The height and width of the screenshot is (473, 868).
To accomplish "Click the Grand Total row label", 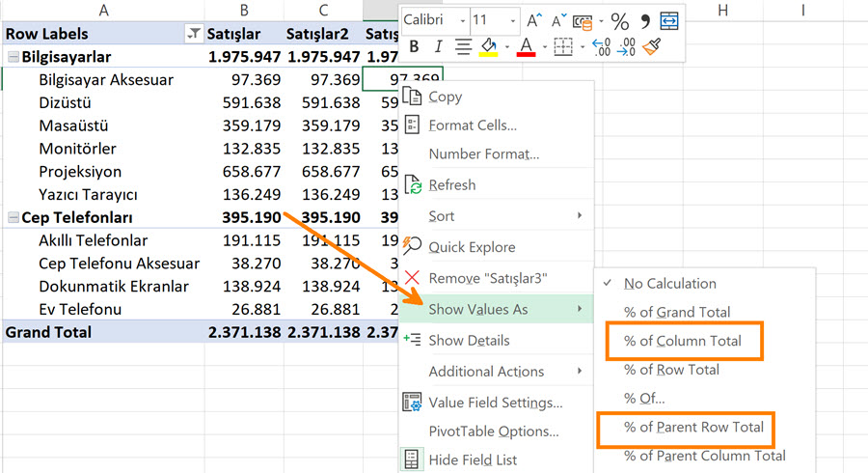I will [48, 332].
